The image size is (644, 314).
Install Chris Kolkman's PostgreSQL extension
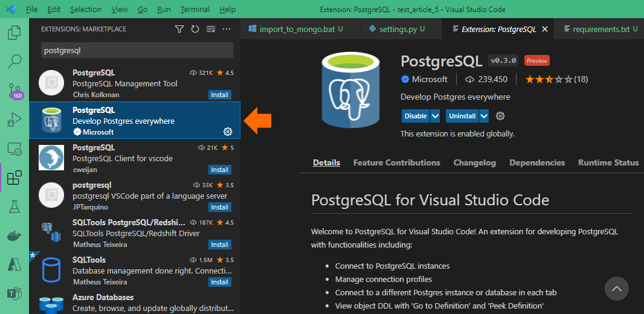(220, 95)
